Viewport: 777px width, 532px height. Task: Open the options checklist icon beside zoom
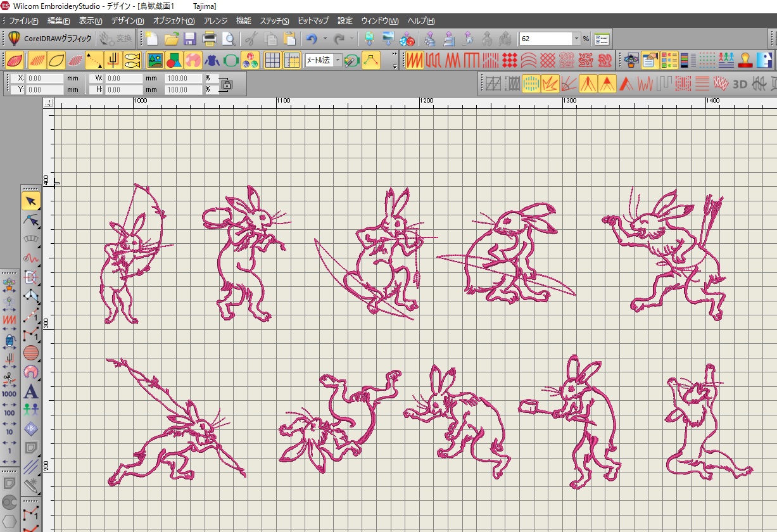[x=602, y=39]
